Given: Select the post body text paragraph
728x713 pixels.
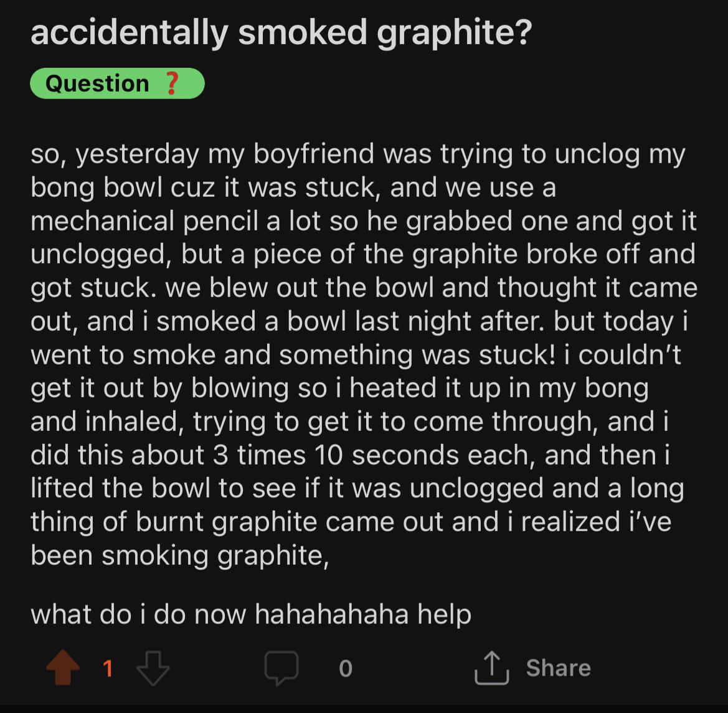Looking at the screenshot, I should pos(364,354).
